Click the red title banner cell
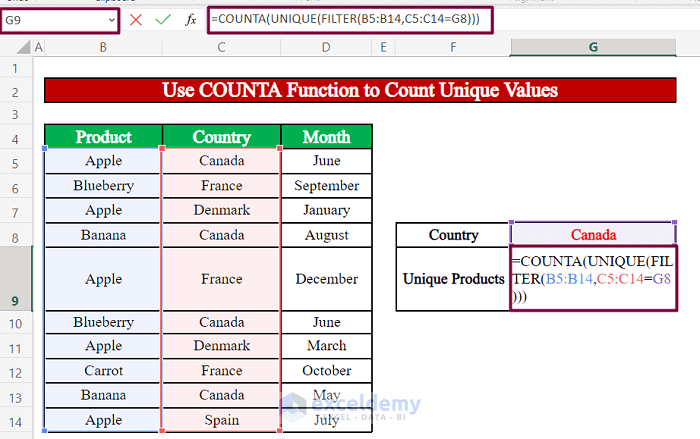Image resolution: width=700 pixels, height=439 pixels. 359,91
